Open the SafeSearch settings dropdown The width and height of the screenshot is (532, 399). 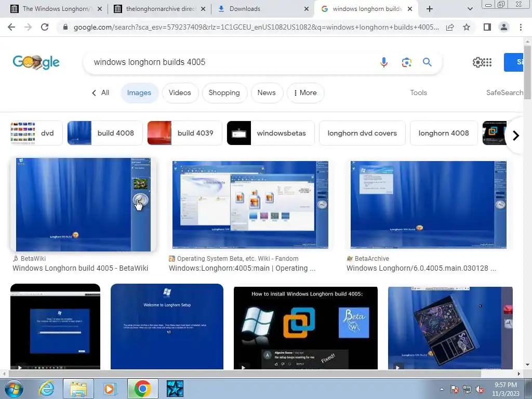pyautogui.click(x=505, y=92)
